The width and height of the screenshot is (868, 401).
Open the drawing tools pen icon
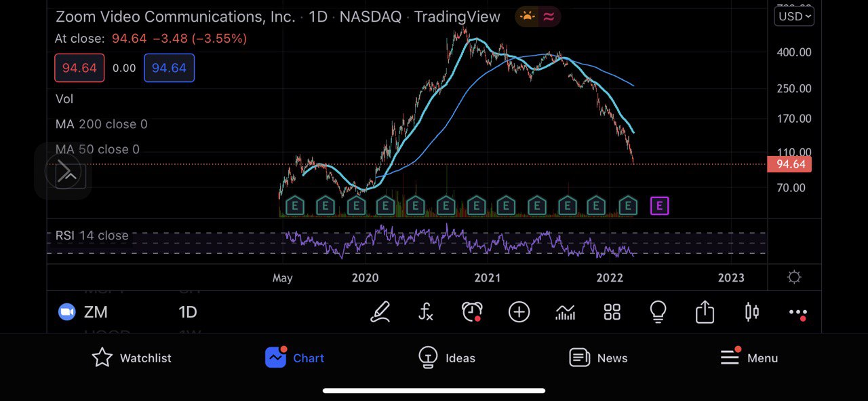380,312
